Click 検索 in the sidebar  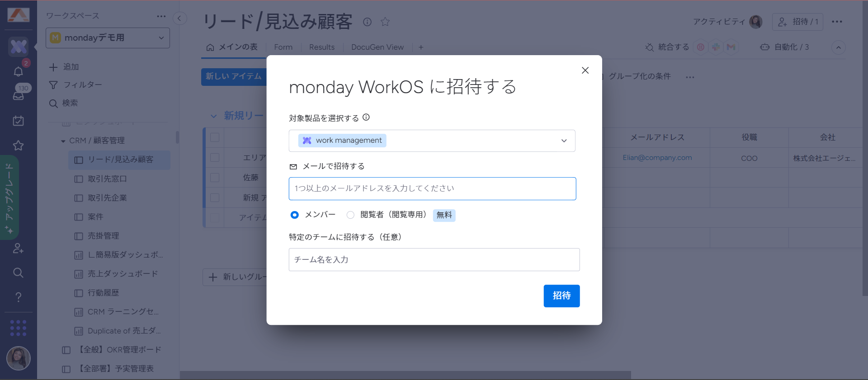pyautogui.click(x=63, y=103)
